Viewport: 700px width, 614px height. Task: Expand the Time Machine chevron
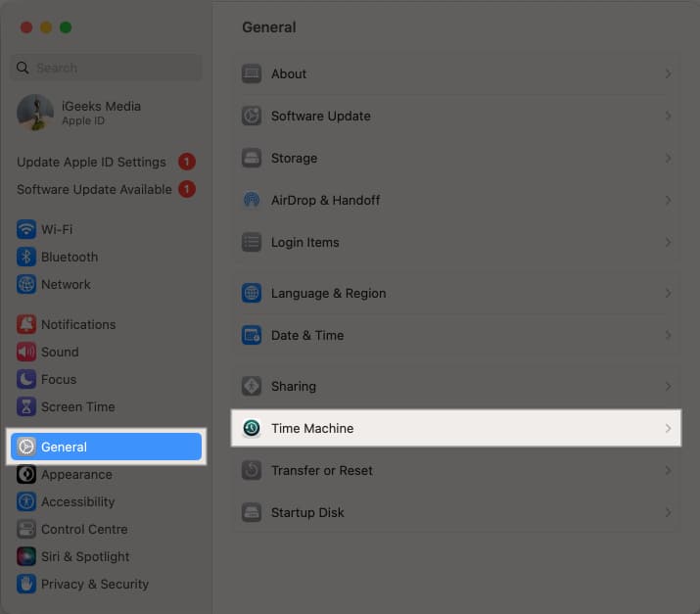(x=668, y=428)
